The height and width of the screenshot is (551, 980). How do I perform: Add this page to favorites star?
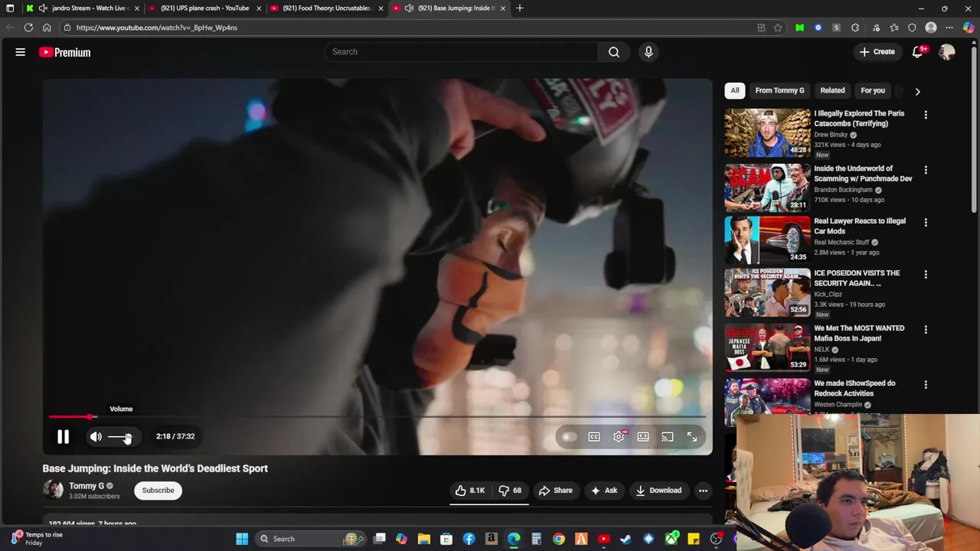tap(778, 28)
